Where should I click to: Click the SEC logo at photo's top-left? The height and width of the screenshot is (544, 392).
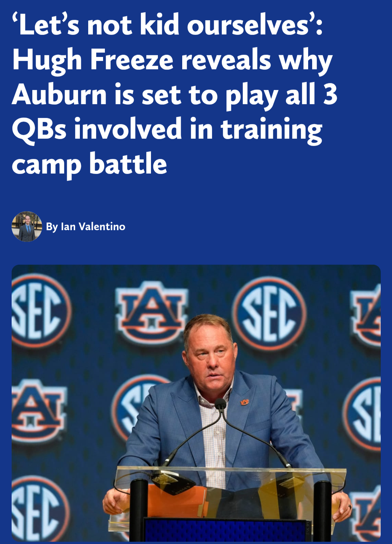[39, 310]
